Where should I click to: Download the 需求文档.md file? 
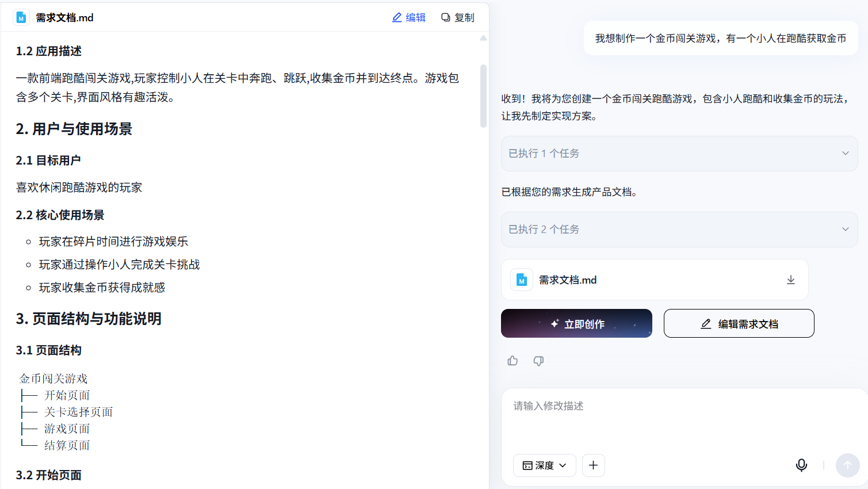click(x=791, y=280)
